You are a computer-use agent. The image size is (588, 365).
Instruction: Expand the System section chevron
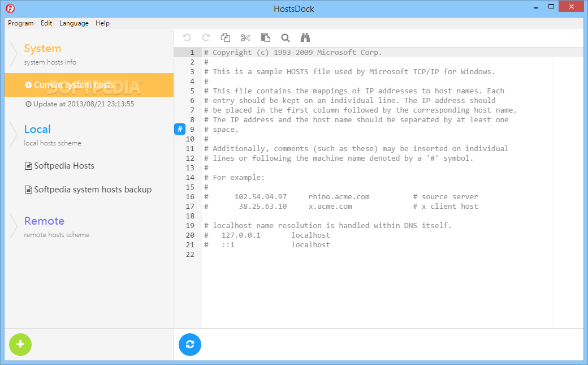14,54
